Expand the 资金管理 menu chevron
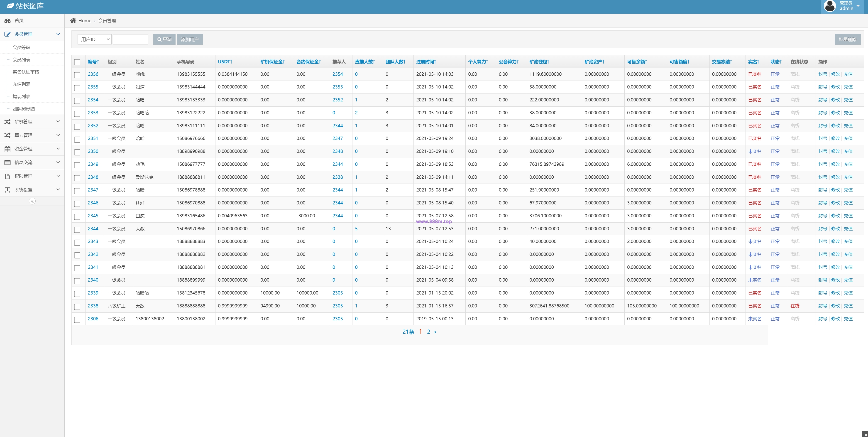 (58, 149)
